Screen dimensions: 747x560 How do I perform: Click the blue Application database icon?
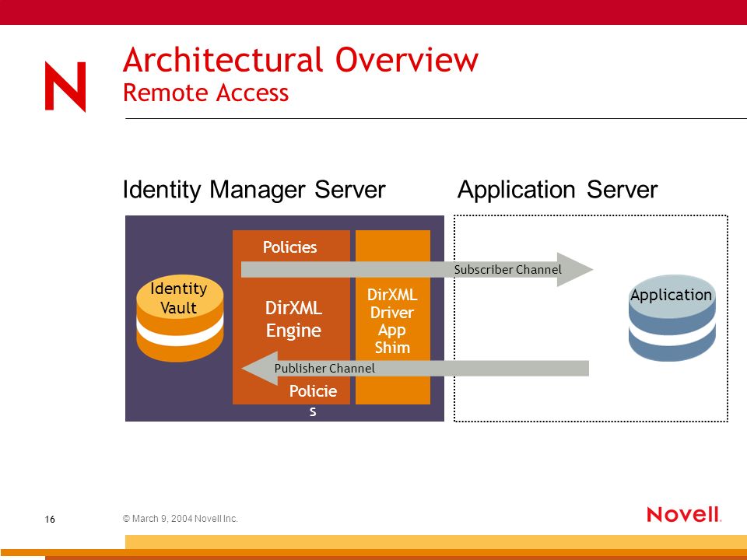(672, 317)
